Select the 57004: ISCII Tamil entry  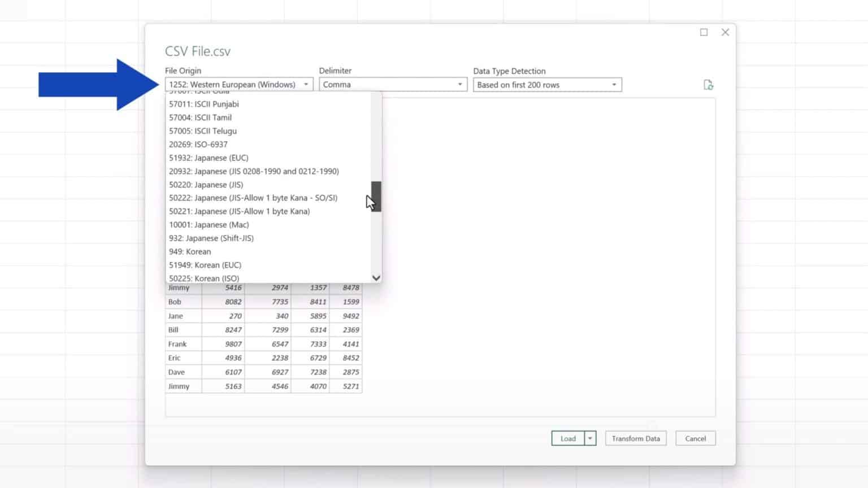coord(200,117)
